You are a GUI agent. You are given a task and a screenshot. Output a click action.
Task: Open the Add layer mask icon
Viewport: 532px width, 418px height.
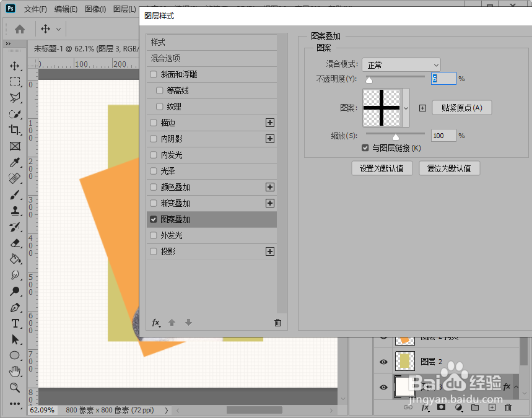coord(440,407)
